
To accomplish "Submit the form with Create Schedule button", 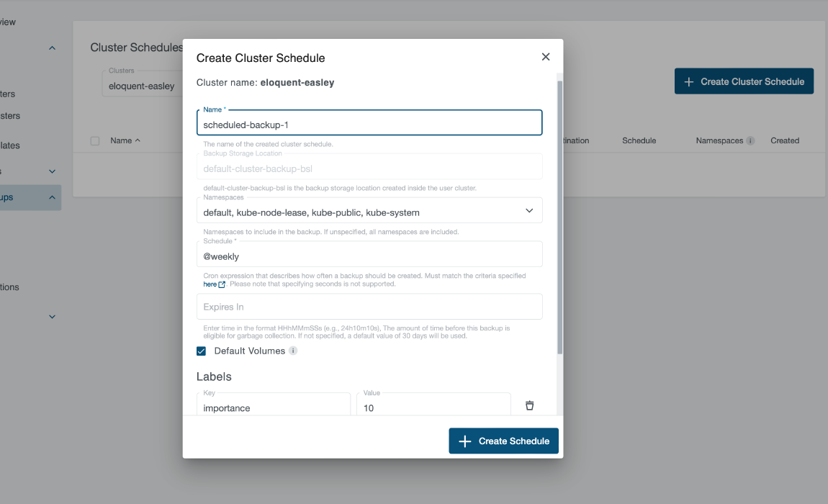I will [x=503, y=441].
